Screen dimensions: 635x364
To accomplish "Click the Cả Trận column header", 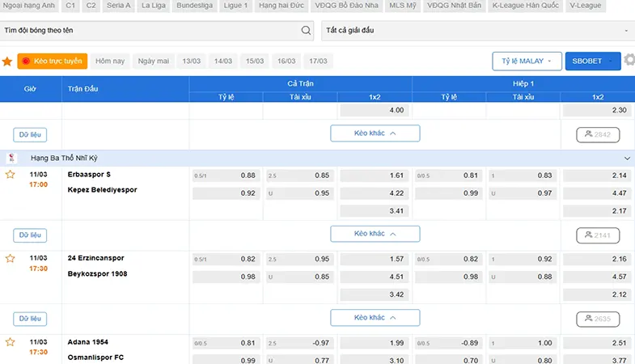I will (300, 84).
